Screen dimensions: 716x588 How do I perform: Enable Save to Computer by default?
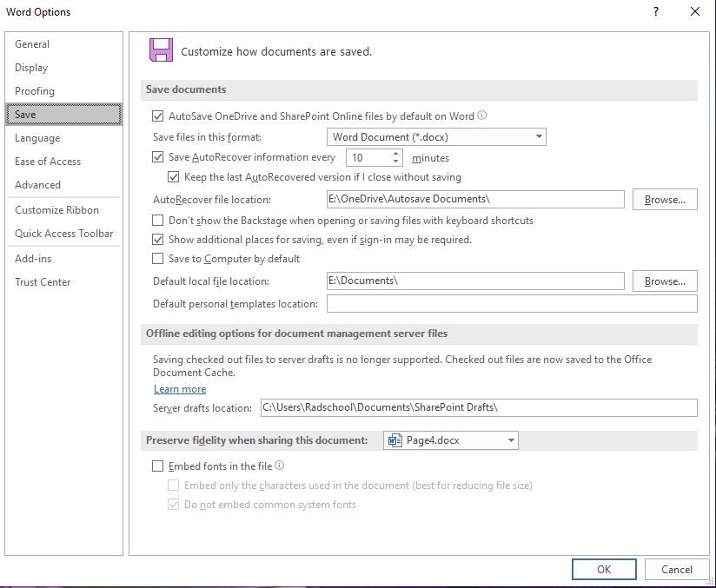(x=157, y=259)
